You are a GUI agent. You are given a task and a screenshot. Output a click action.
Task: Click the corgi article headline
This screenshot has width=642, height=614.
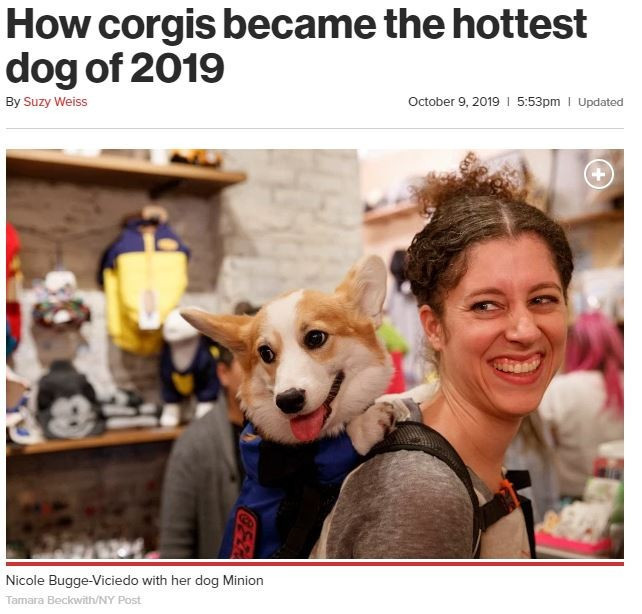[x=296, y=45]
